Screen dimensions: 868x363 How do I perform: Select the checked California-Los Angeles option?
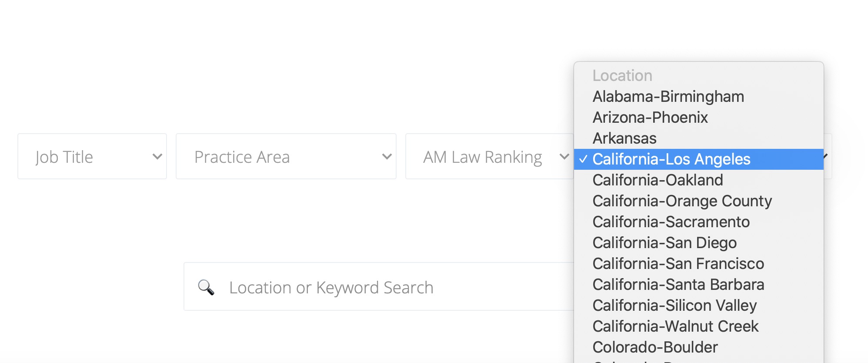click(671, 159)
